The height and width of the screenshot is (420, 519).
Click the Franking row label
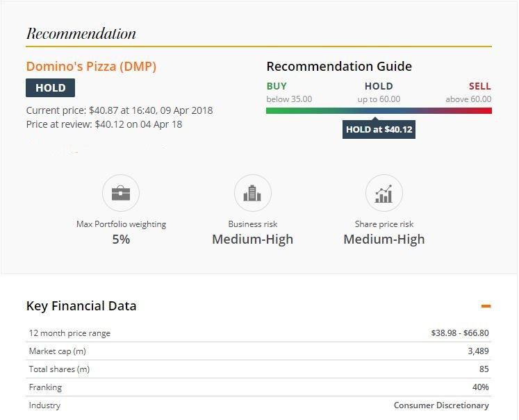45,387
